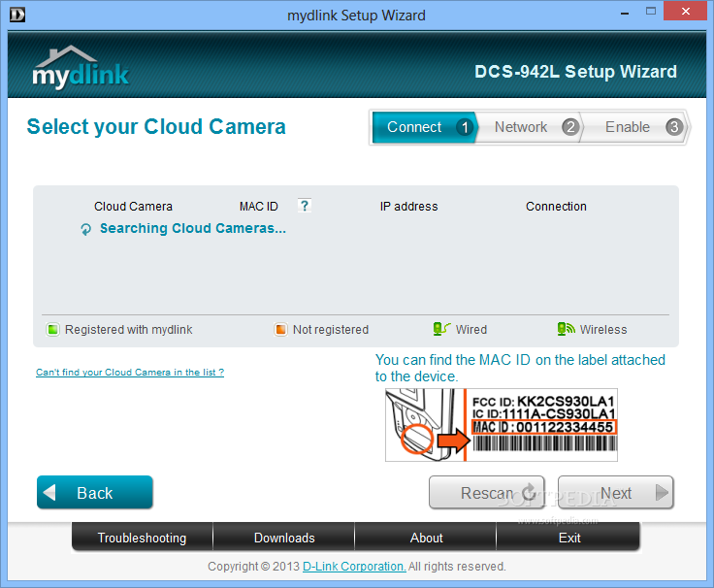This screenshot has height=588, width=714.
Task: Go to the Enable step tab
Action: click(x=635, y=127)
